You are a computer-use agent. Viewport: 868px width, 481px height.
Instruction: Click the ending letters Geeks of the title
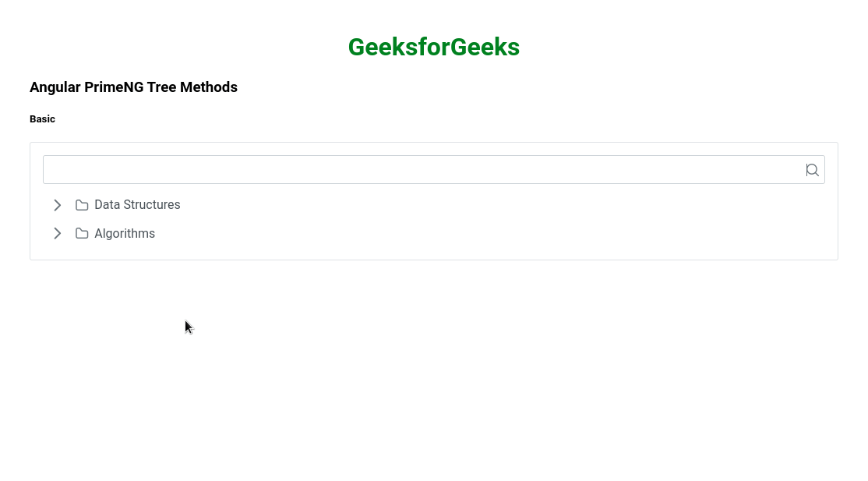tap(485, 47)
